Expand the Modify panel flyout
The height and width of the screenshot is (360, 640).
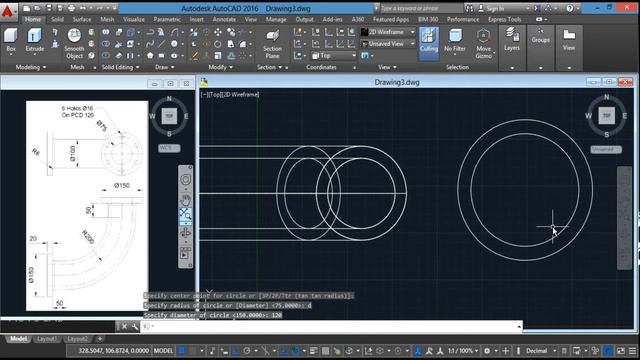point(220,67)
